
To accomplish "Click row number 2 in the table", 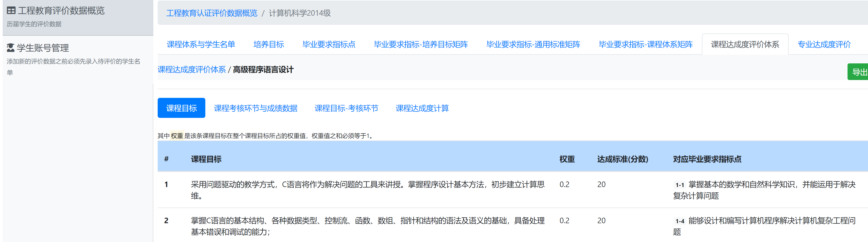I will (166, 221).
